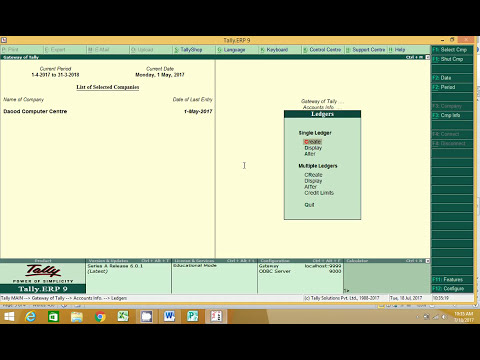Choose Alter under Single Ledger
The image size is (480, 360).
(310, 154)
